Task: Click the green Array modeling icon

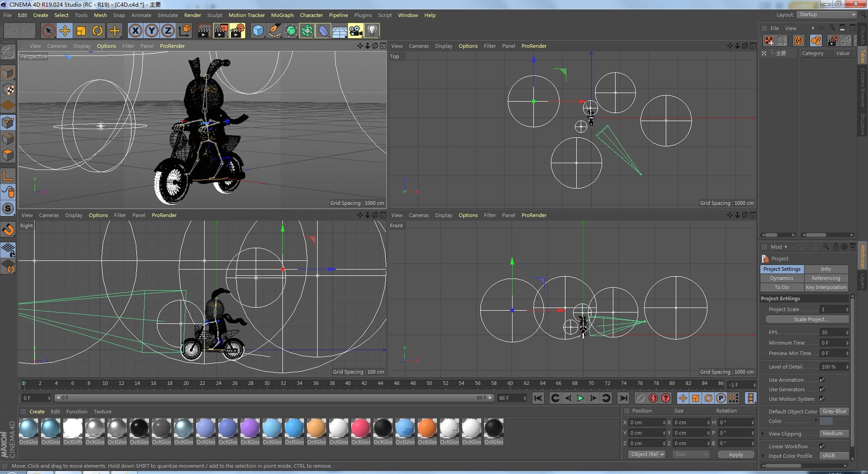Action: pyautogui.click(x=307, y=31)
